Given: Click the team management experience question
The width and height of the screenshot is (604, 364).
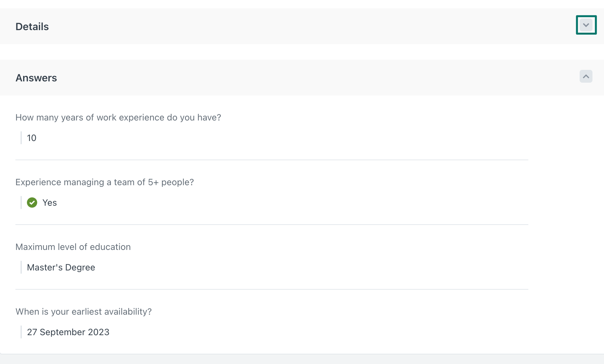Looking at the screenshot, I should (105, 182).
